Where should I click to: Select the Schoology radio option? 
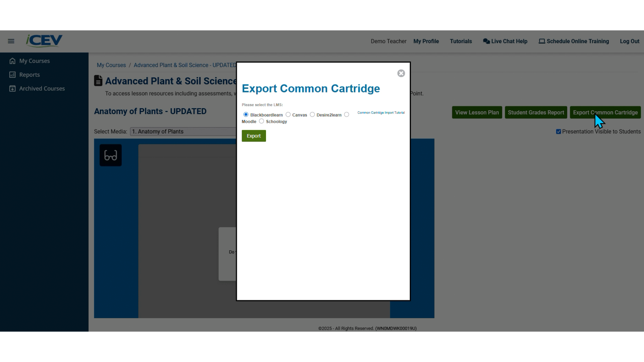click(261, 121)
